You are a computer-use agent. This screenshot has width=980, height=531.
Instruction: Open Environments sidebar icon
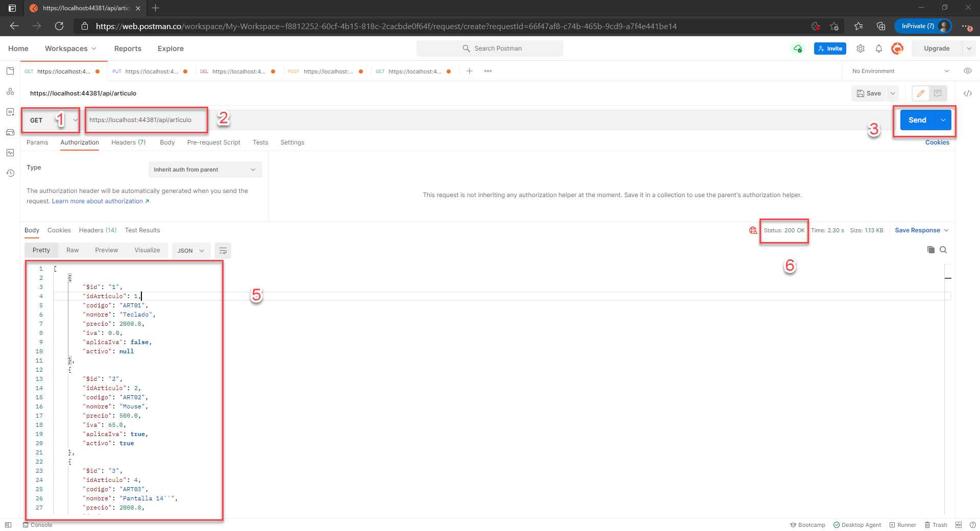pos(10,112)
